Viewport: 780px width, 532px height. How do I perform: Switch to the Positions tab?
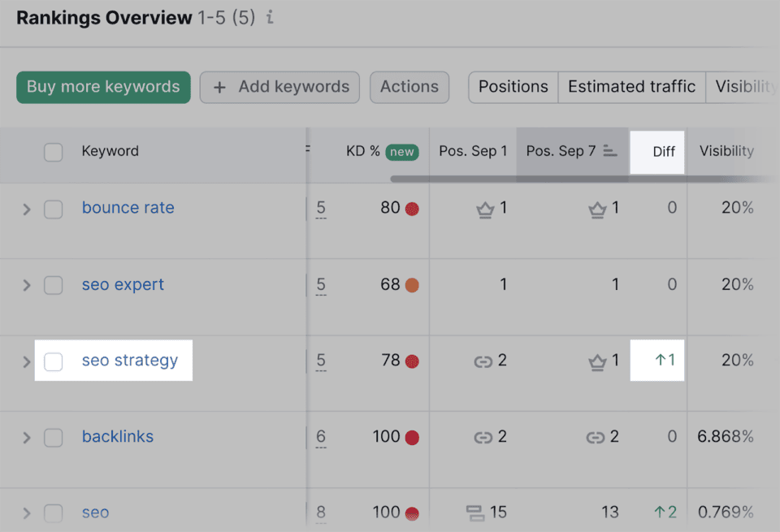[x=513, y=87]
